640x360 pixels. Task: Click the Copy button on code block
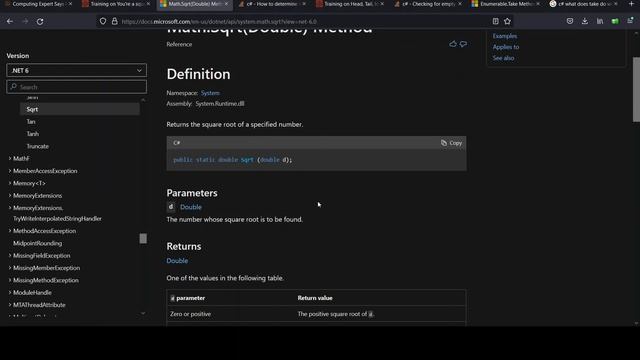tap(451, 143)
